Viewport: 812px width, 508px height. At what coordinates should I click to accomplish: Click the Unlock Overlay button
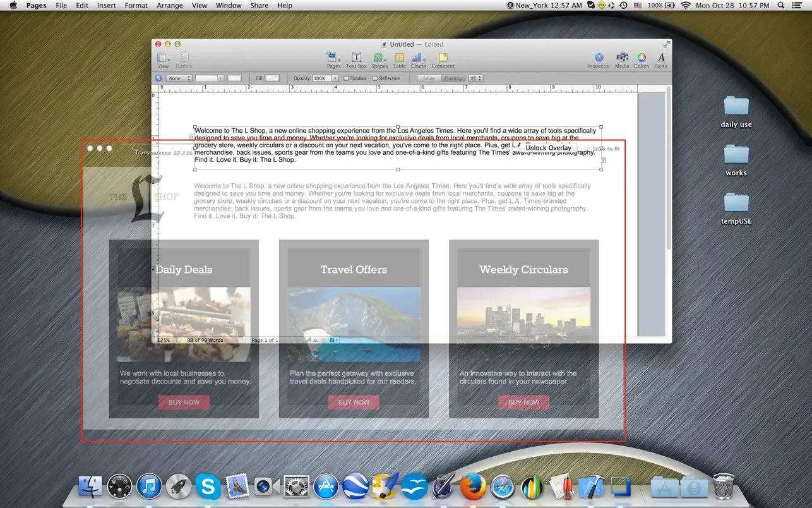click(x=548, y=148)
